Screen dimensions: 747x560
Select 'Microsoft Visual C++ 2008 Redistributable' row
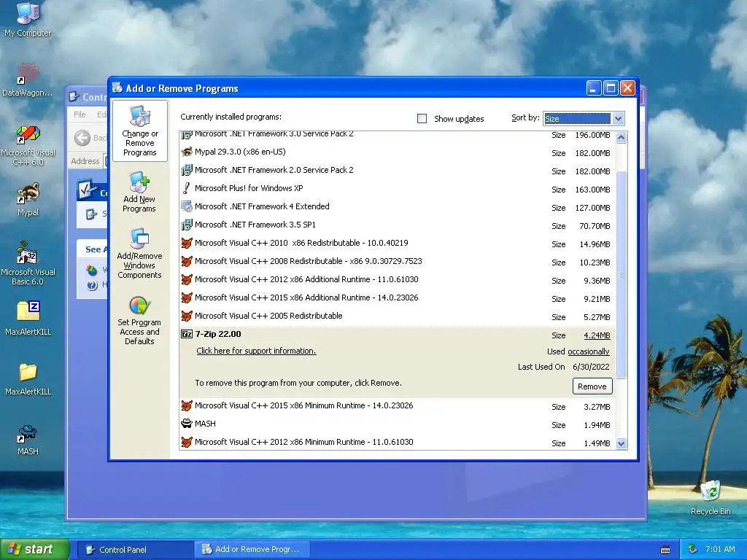[397, 262]
